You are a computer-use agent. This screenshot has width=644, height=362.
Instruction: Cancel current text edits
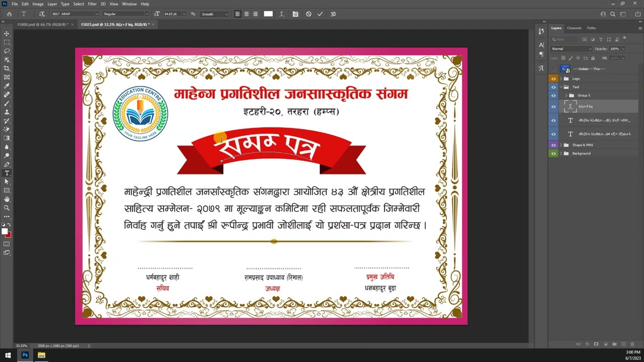(x=308, y=14)
